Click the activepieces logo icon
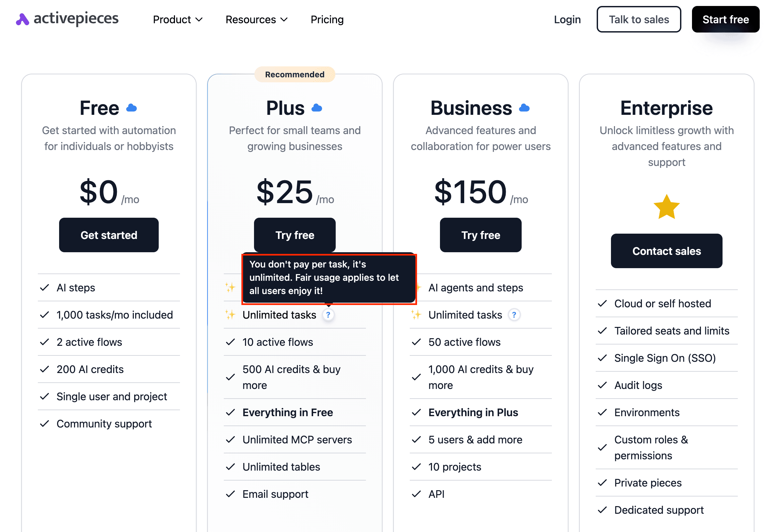The image size is (775, 532). pyautogui.click(x=22, y=19)
